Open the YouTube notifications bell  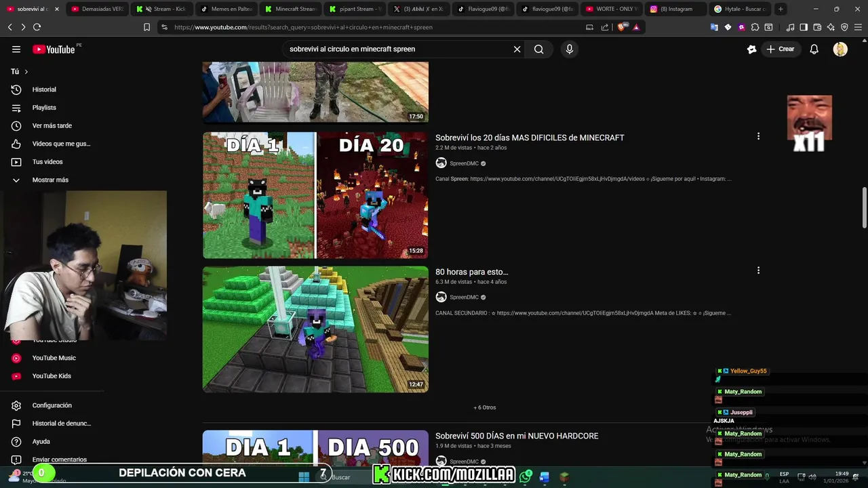814,49
